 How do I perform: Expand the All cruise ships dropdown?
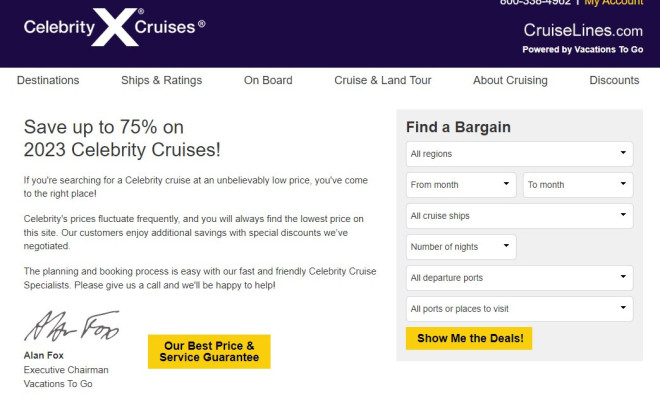click(x=519, y=216)
